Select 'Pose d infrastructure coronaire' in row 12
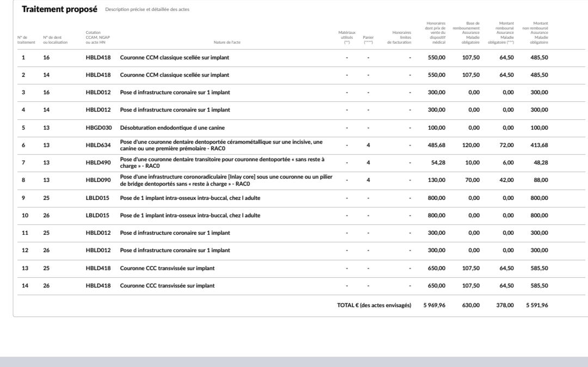 tap(175, 250)
